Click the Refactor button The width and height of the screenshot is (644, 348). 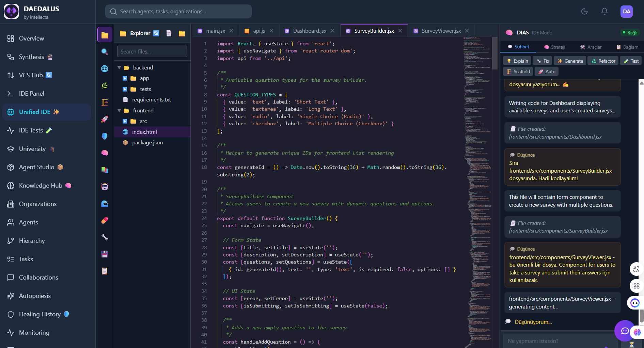(x=603, y=61)
